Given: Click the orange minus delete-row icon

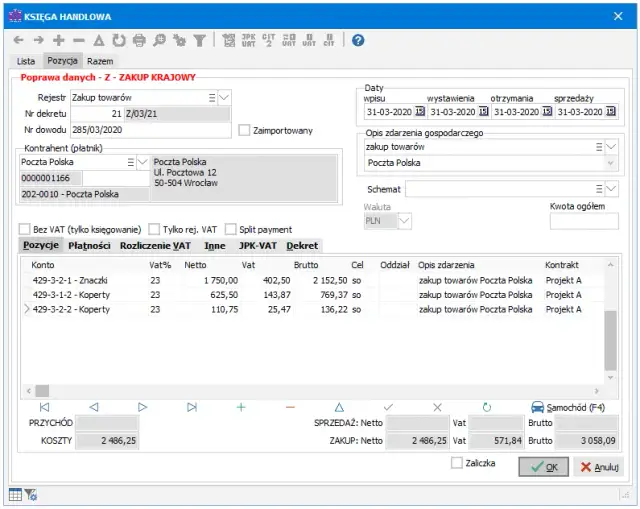Looking at the screenshot, I should tap(290, 407).
